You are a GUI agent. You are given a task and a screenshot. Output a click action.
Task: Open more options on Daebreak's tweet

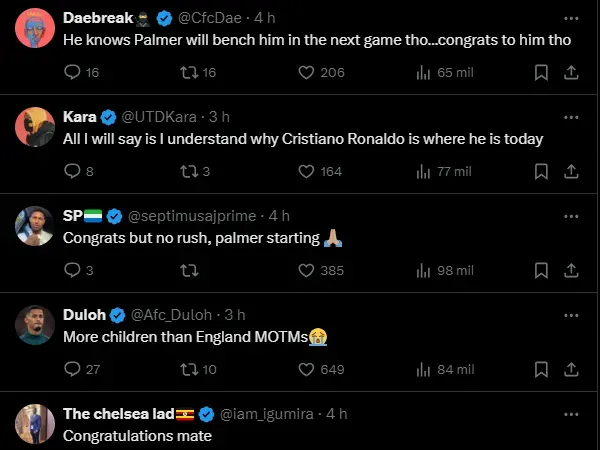point(571,18)
